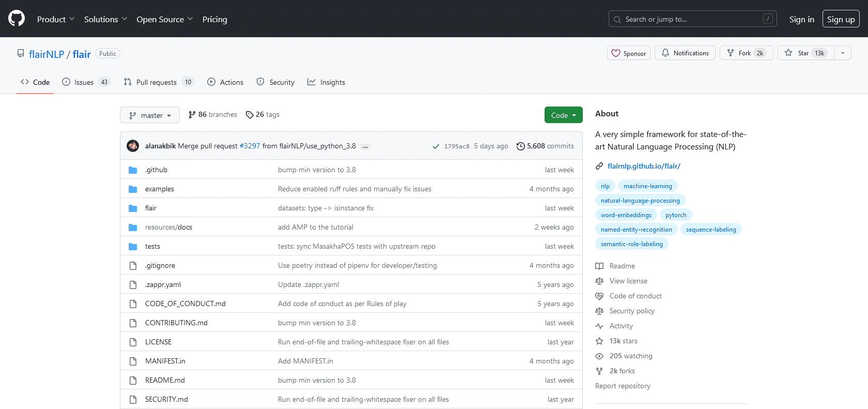Expand the Open Source menu
Viewport: 868px width, 409px height.
165,19
